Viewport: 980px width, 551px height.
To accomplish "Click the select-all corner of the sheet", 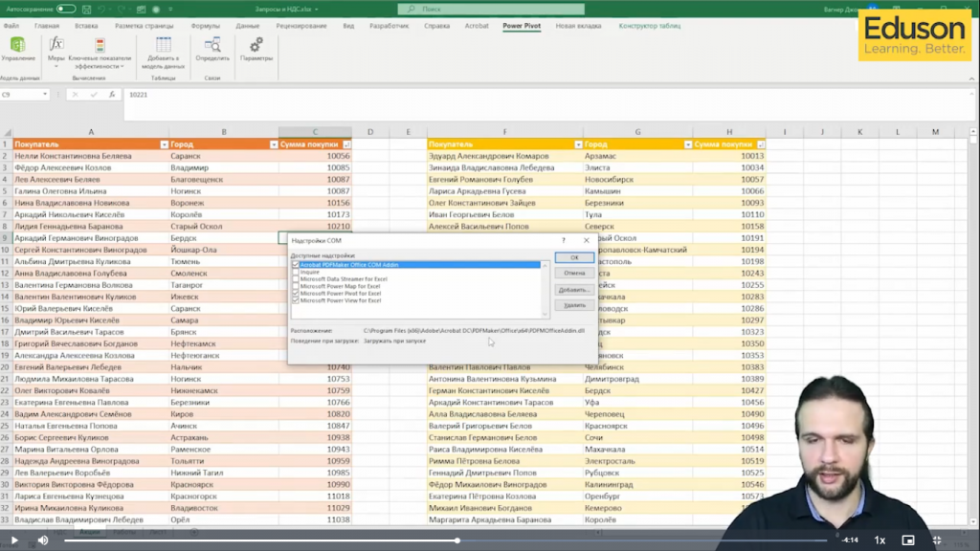I will (x=7, y=132).
